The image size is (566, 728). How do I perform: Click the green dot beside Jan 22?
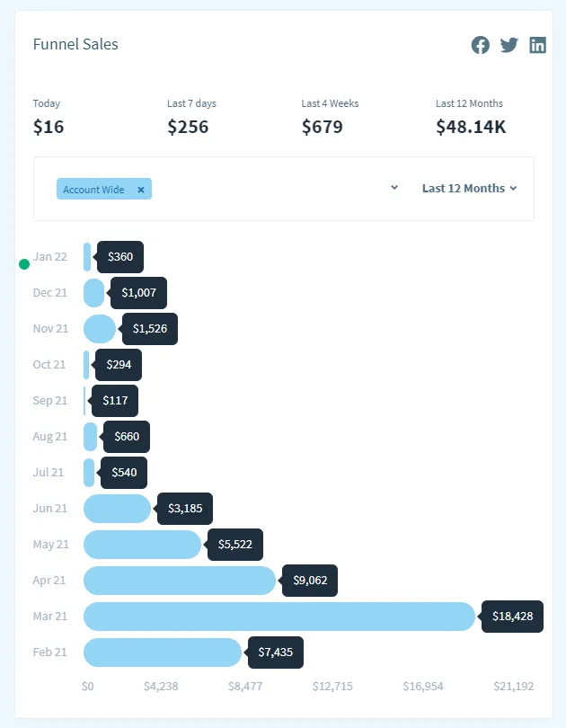click(24, 264)
